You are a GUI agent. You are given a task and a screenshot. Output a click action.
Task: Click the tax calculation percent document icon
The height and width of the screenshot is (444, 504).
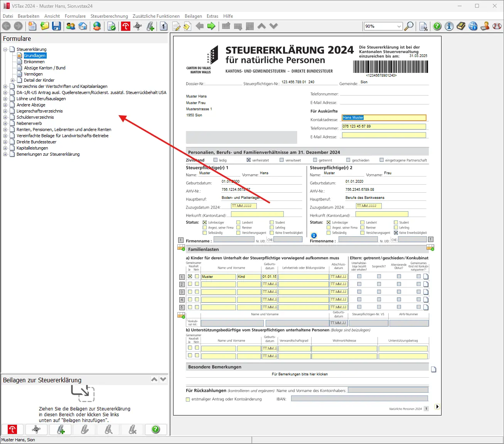tap(423, 26)
